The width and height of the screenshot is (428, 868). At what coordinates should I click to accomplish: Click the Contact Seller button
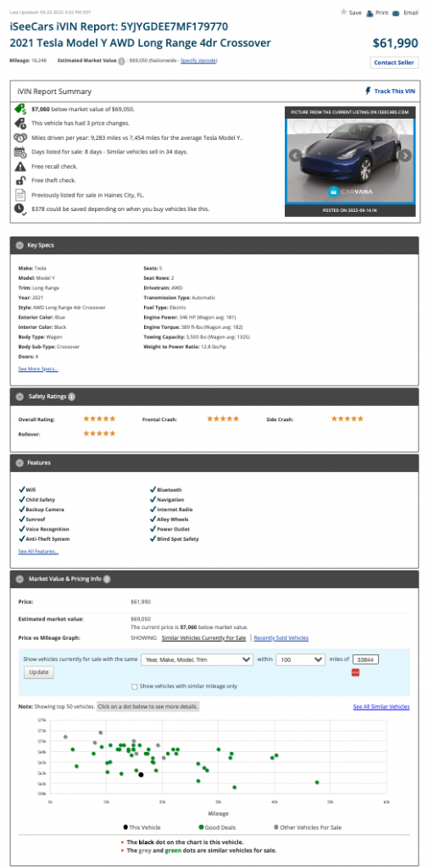click(393, 63)
